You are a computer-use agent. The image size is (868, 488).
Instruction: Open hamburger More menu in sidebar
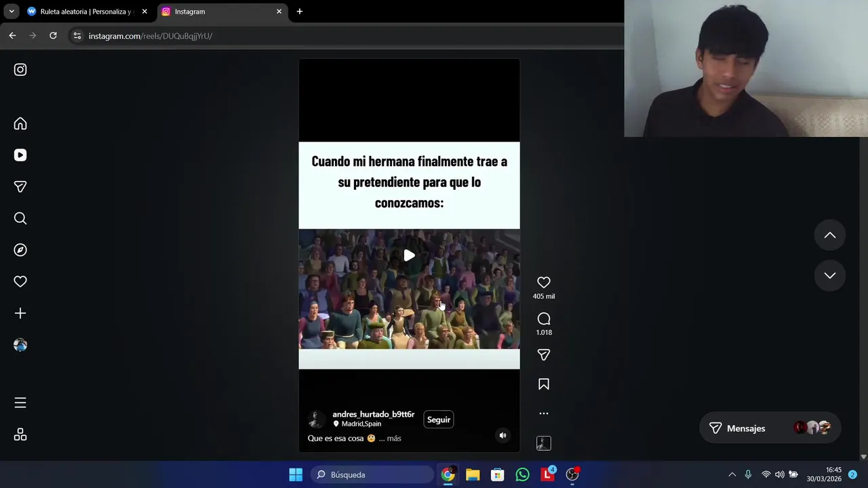[20, 403]
